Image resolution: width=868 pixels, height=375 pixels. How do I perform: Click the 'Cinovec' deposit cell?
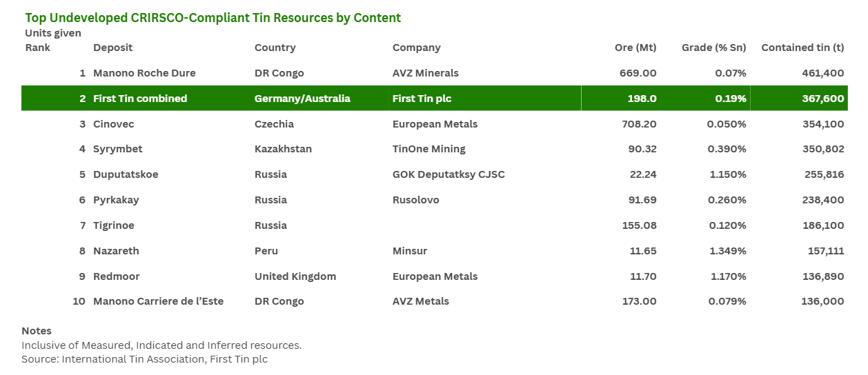click(x=114, y=124)
